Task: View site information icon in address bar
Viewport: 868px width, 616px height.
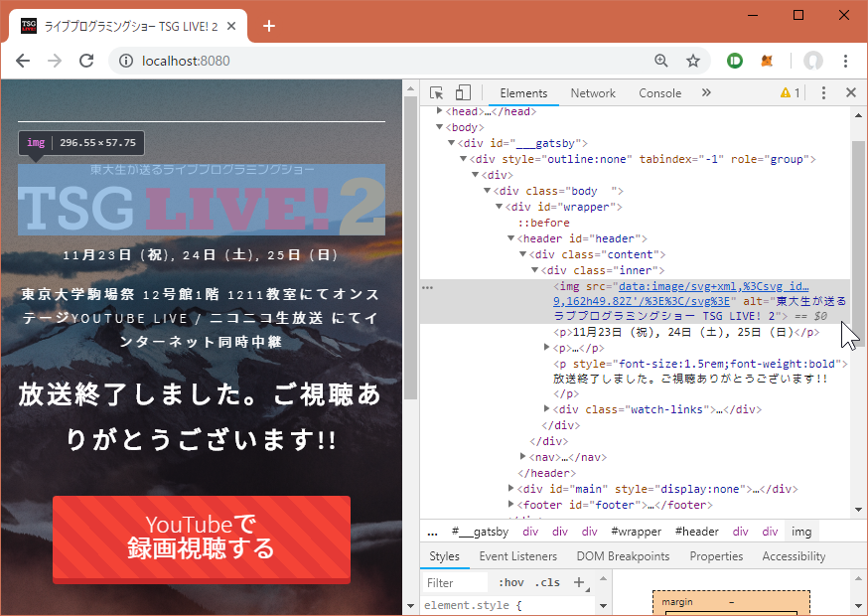Action: point(126,61)
